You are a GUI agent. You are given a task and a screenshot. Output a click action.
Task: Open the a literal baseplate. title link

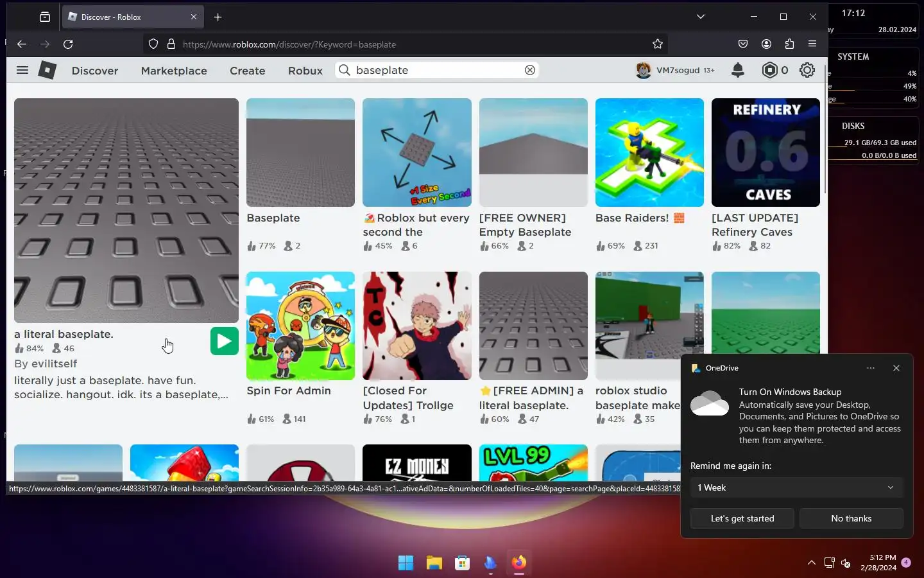[64, 334]
